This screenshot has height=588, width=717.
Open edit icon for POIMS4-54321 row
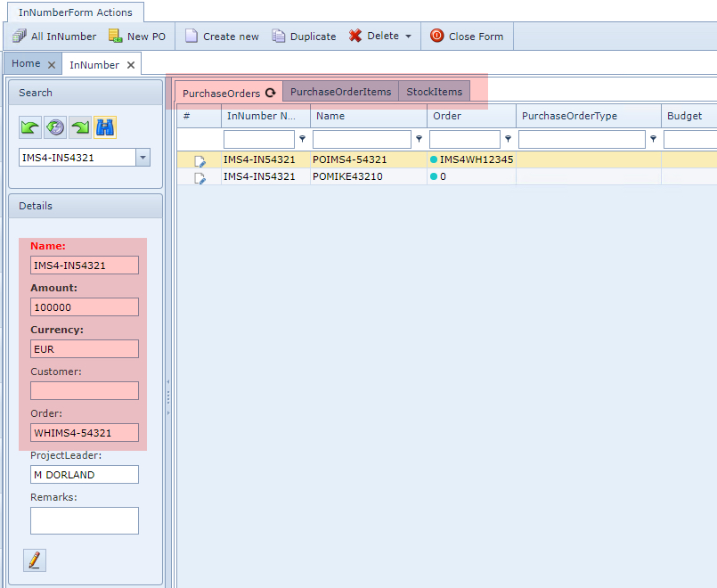point(200,160)
